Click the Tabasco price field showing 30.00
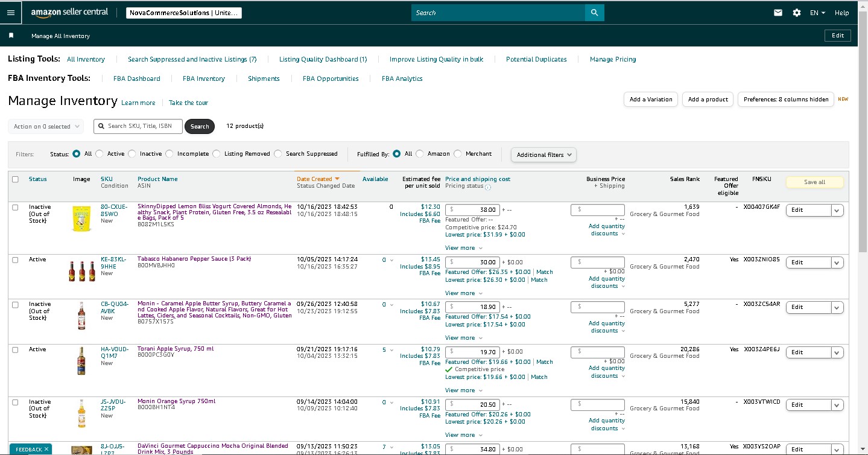This screenshot has height=455, width=868. point(472,262)
